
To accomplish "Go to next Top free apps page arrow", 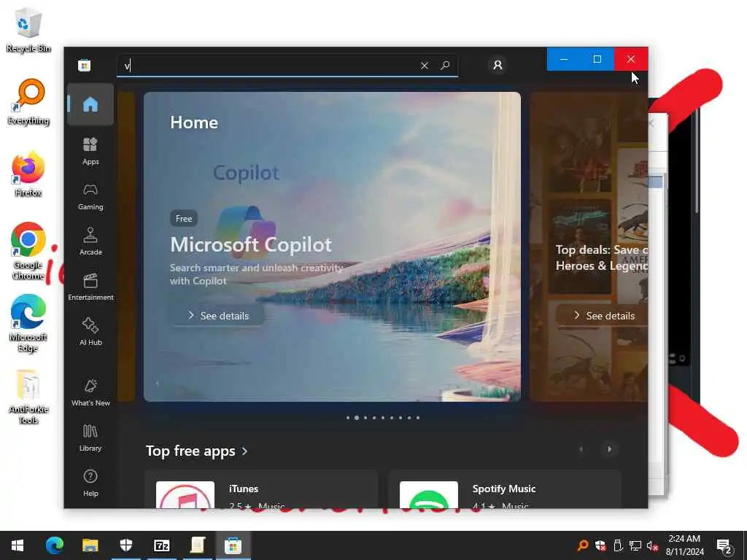I will 609,449.
